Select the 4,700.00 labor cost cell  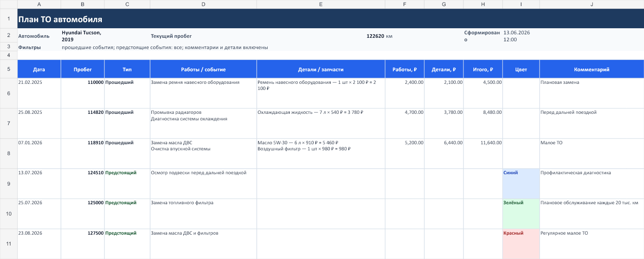click(405, 123)
